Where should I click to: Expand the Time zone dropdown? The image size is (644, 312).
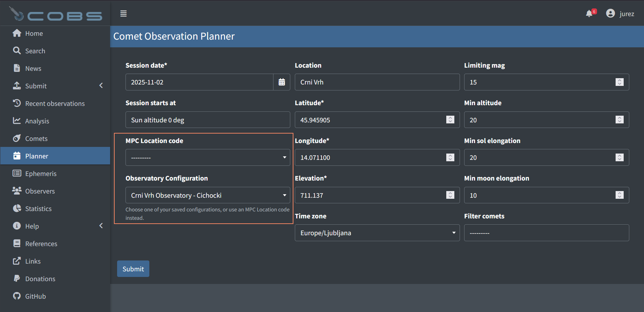tap(377, 233)
